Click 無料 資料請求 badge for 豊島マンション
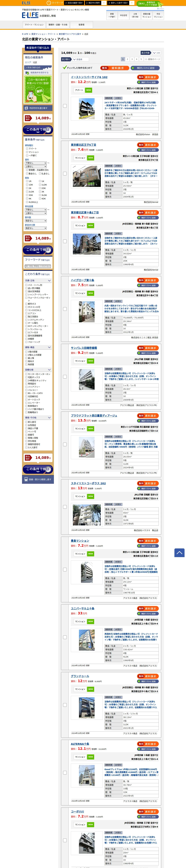The height and width of the screenshot is (868, 186). pos(148,541)
